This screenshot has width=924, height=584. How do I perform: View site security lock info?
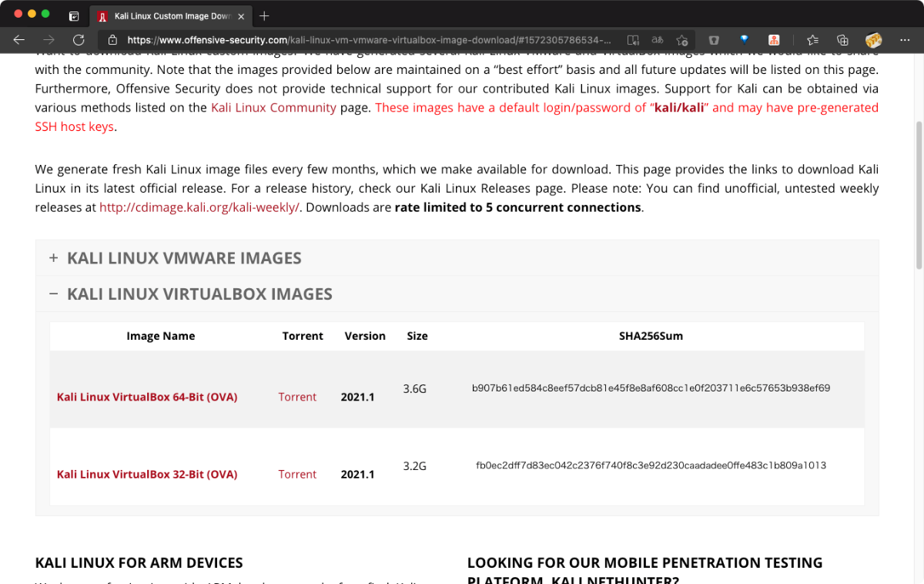112,40
